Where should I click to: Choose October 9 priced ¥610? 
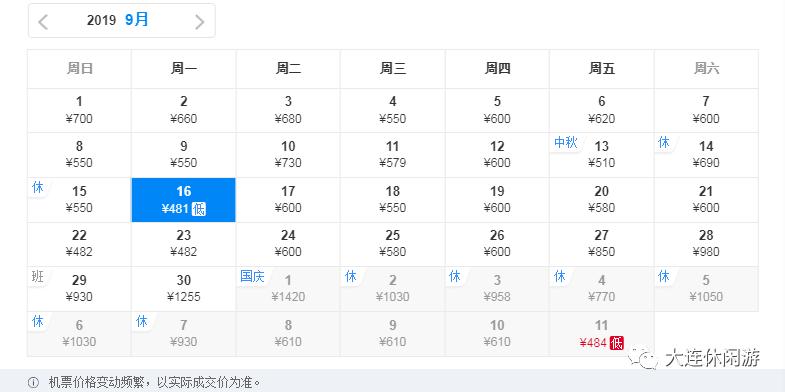point(392,334)
